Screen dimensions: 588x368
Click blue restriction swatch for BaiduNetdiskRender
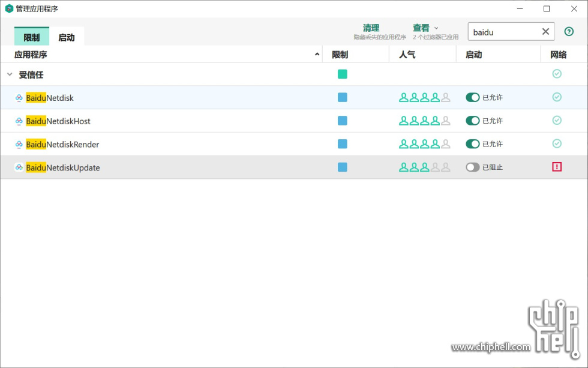click(343, 144)
